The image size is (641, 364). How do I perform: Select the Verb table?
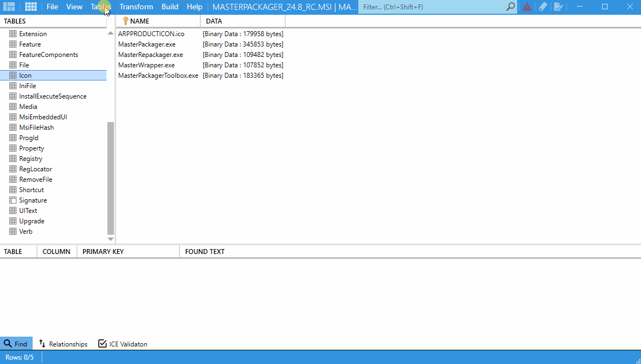[26, 232]
